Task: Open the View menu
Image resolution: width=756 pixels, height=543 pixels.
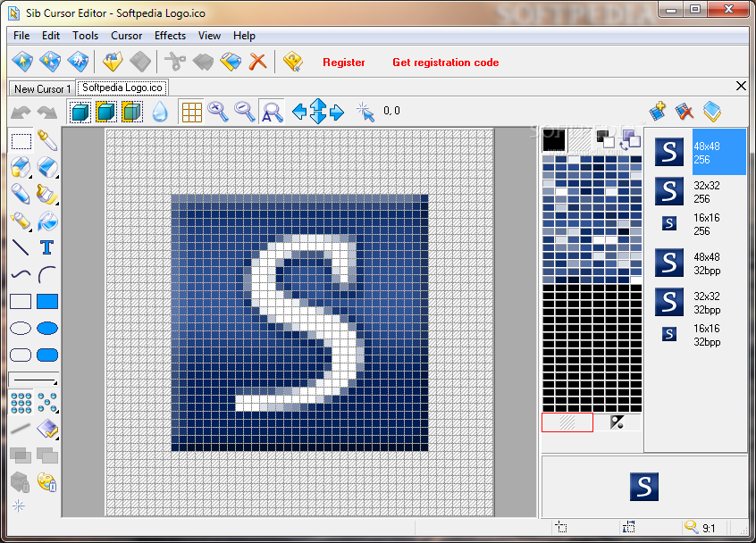Action: click(209, 36)
